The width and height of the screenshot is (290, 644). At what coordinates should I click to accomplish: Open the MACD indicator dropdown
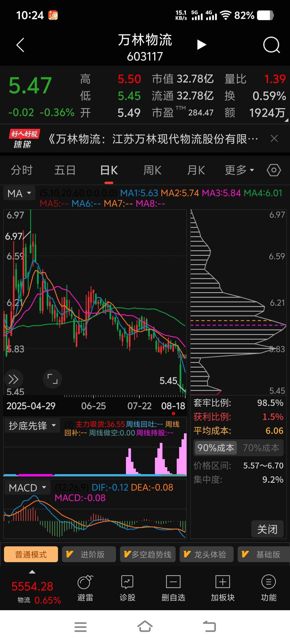27,488
